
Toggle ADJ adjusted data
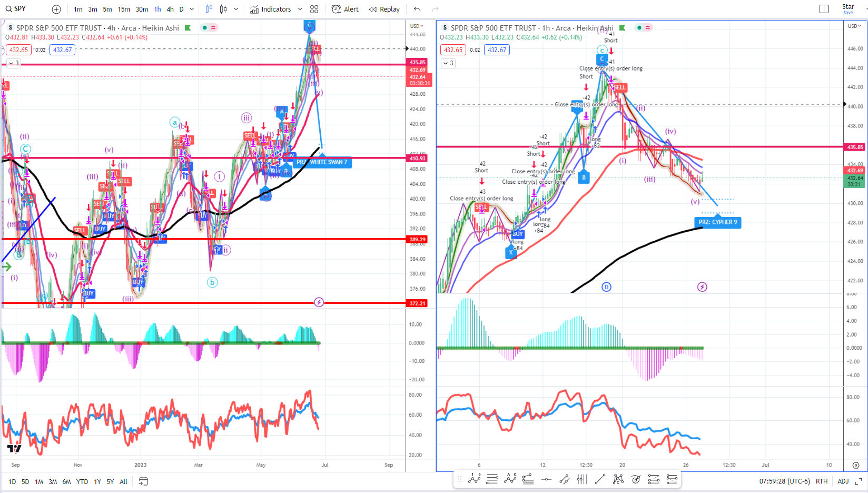(843, 481)
